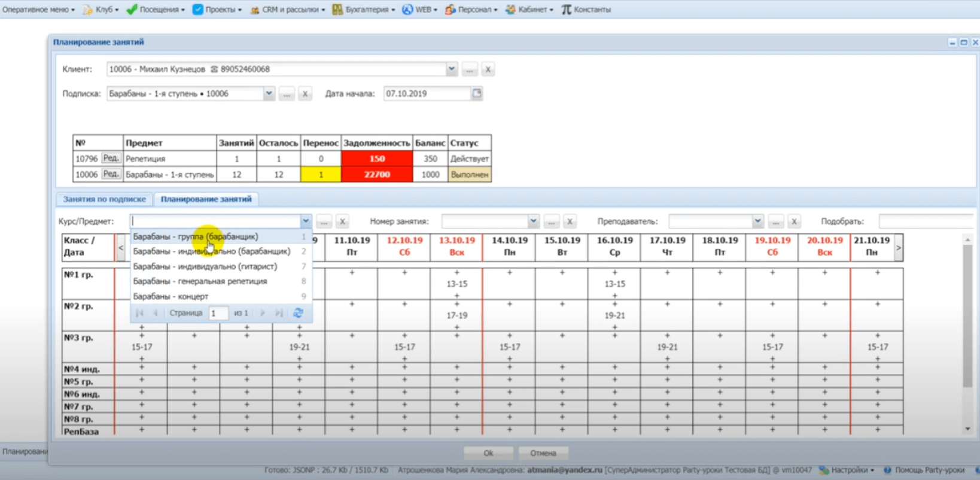Click Ред. button for row 10796
The height and width of the screenshot is (480, 980).
coord(111,159)
